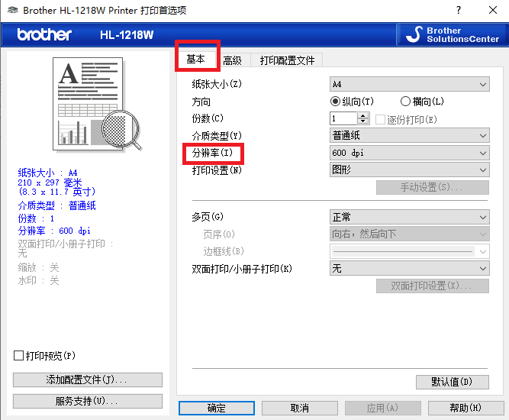This screenshot has height=420, width=509.
Task: Click the 纸张大小(Z) label
Action: (217, 85)
